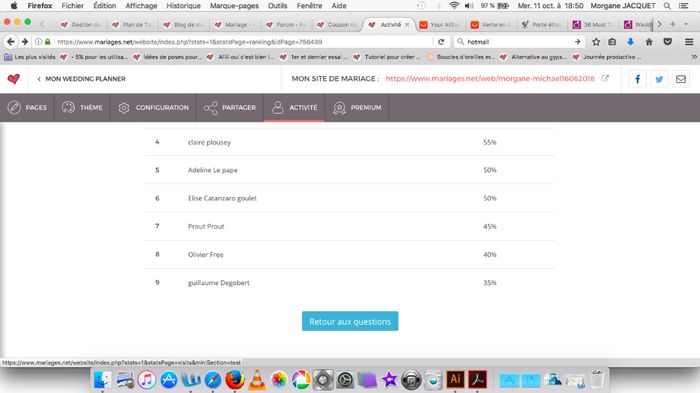Submit the search with the arrow icon

coord(577,42)
